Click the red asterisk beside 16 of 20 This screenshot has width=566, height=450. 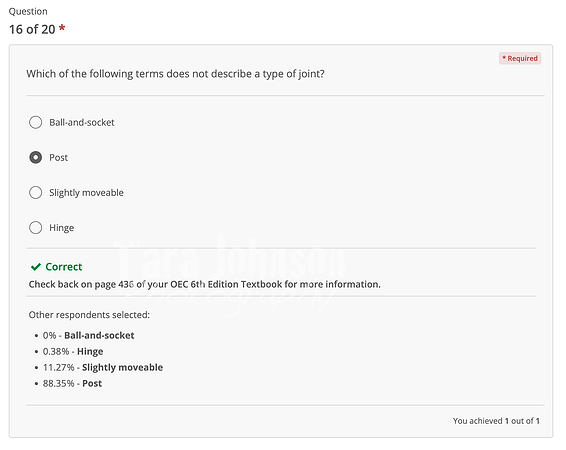pos(62,27)
